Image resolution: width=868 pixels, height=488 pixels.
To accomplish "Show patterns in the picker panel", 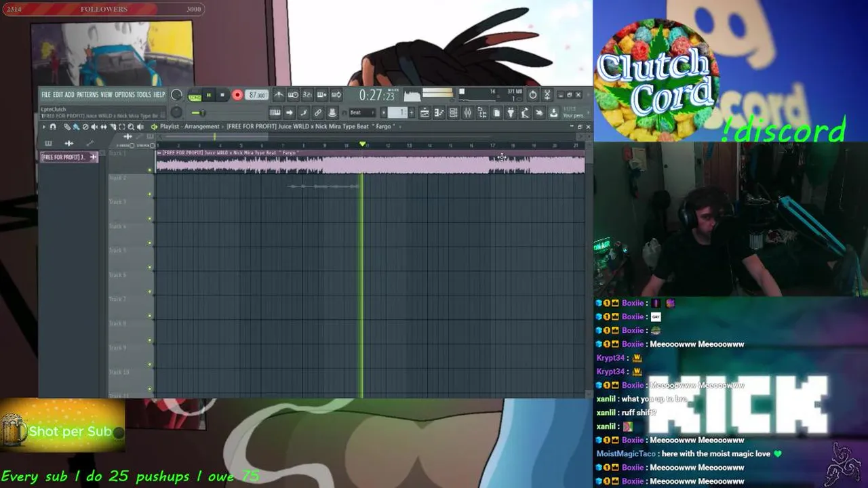I will click(48, 143).
